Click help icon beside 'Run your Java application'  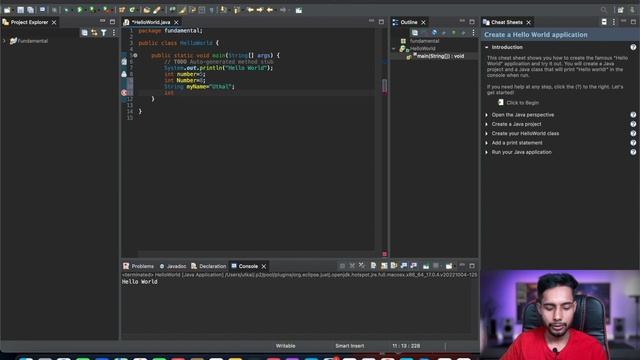(x=633, y=152)
